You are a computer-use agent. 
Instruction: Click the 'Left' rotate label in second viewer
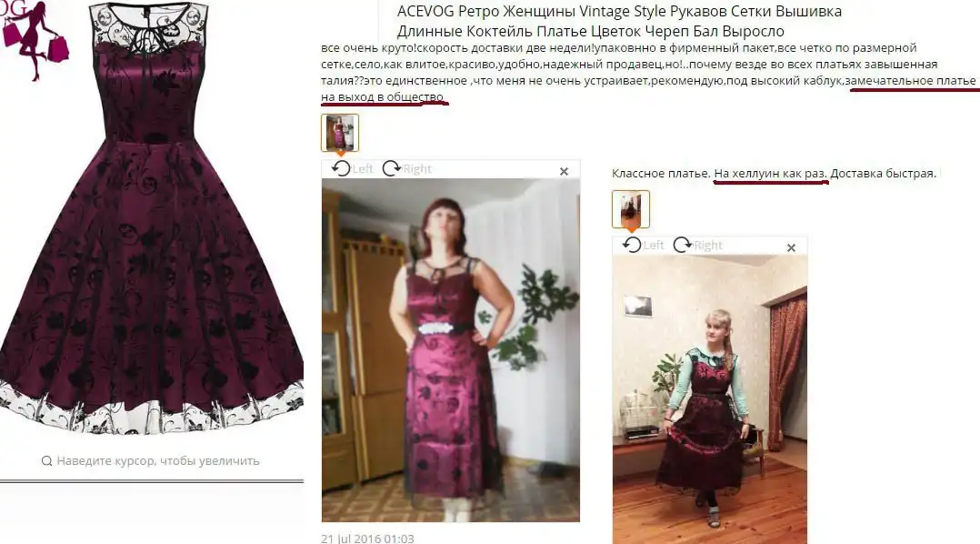[x=654, y=245]
